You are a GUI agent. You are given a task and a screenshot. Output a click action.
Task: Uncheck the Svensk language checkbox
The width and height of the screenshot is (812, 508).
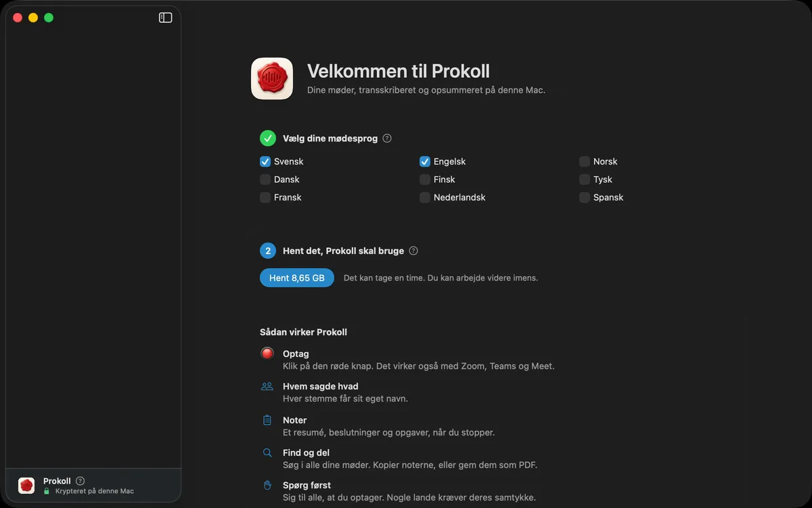265,162
